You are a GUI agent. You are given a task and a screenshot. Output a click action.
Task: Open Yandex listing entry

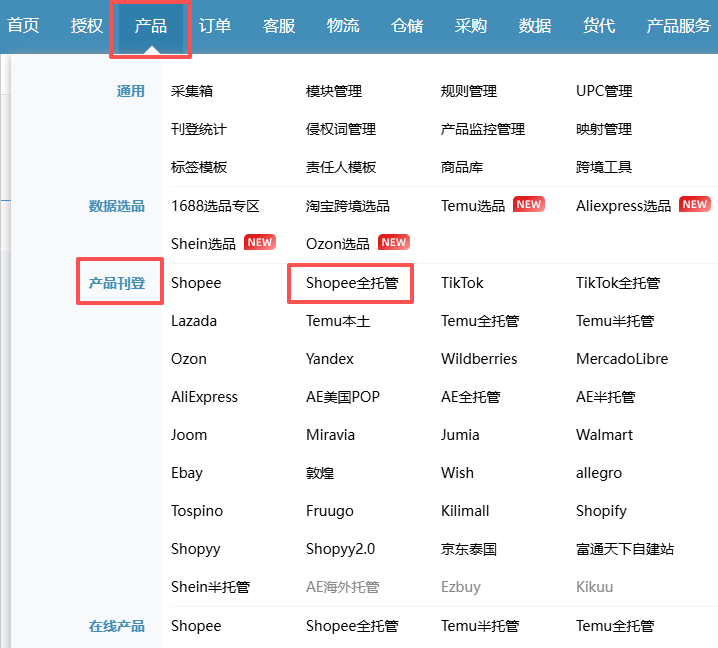coord(330,359)
